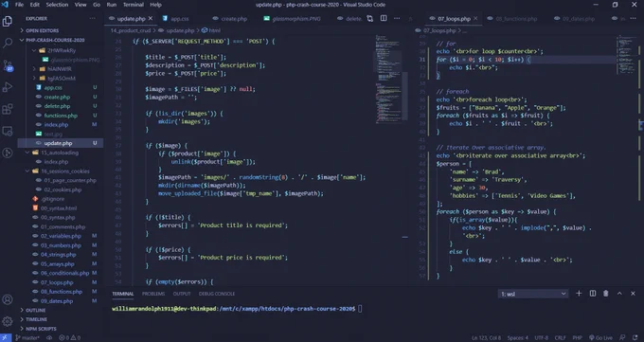
Task: Click the feedback icon in status bar
Action: pos(622,338)
